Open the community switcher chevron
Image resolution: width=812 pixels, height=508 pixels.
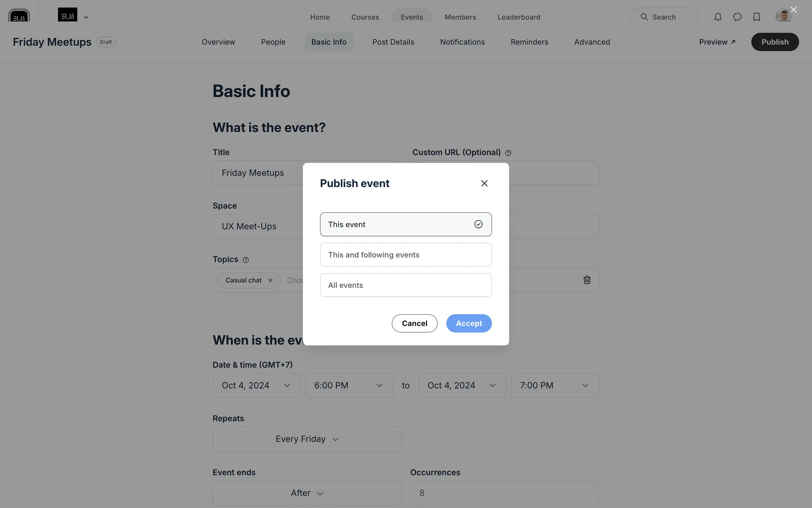[x=86, y=17]
